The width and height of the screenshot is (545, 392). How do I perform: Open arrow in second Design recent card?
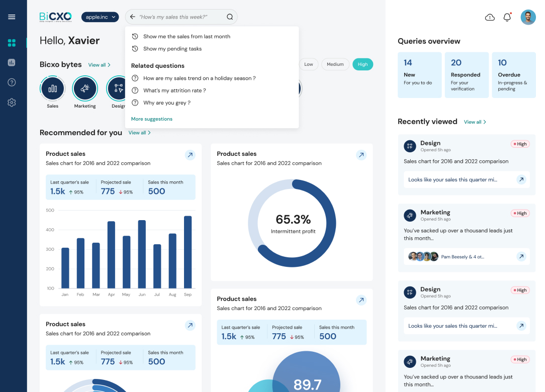click(521, 326)
